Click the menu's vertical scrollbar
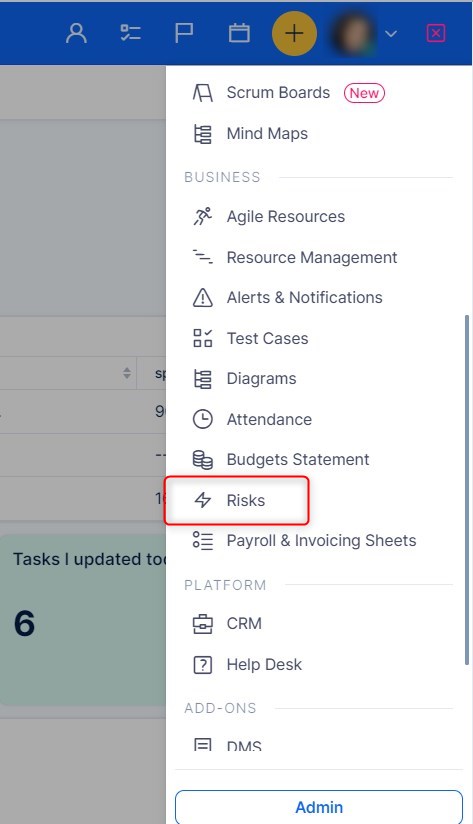Viewport: 473px width, 824px height. [x=466, y=490]
